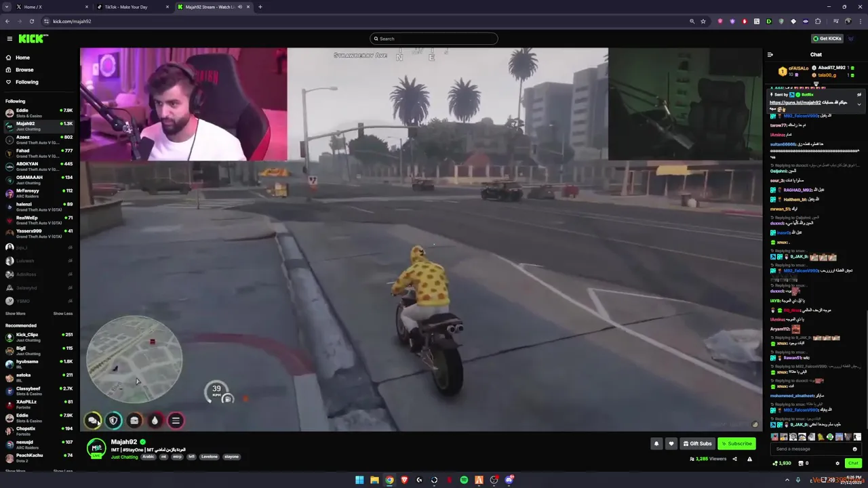Click the in-game chat bubble HUD icon

(93, 421)
